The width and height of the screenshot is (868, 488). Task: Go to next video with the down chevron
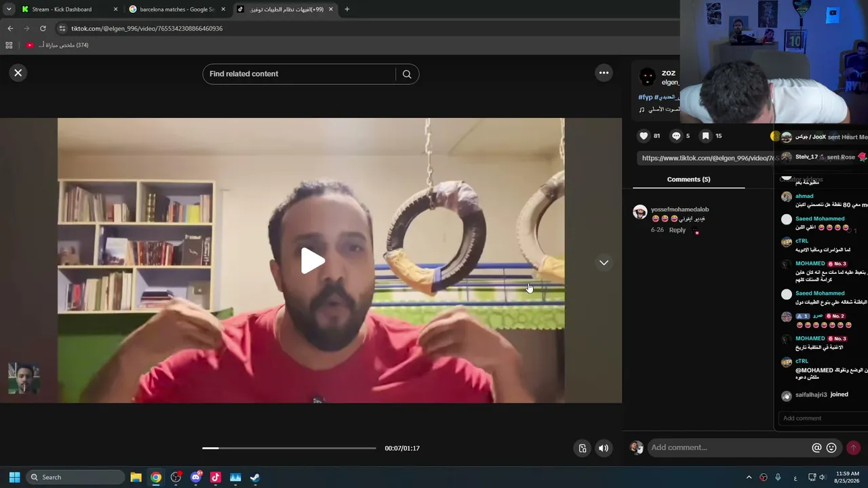click(604, 262)
